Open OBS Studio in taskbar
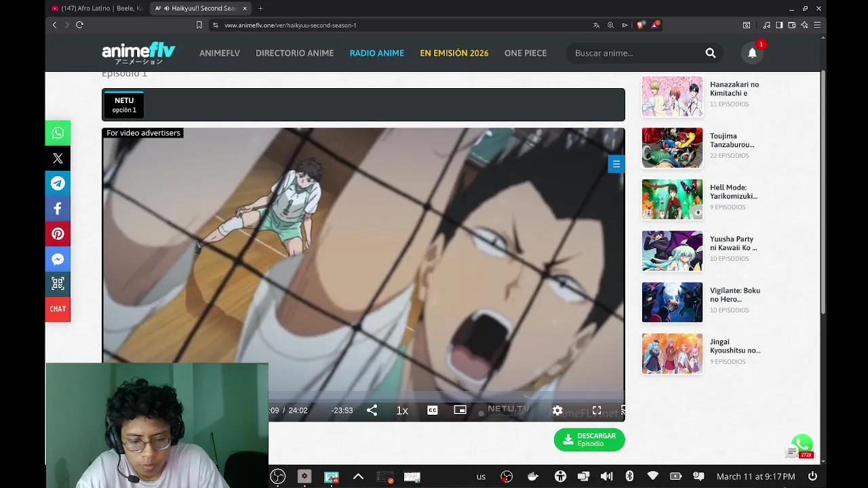The image size is (868, 488). tap(278, 476)
